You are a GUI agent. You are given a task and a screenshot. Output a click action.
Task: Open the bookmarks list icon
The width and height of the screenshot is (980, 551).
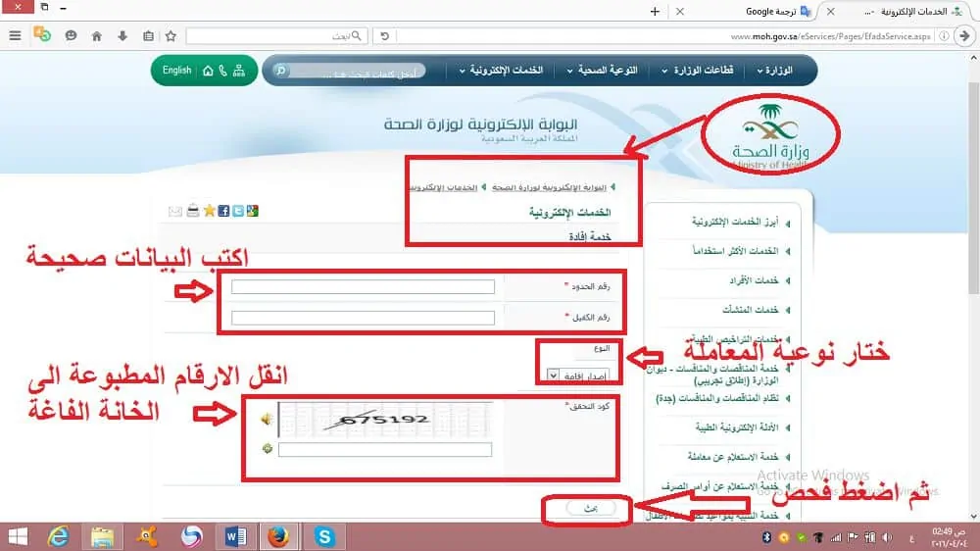[x=148, y=36]
